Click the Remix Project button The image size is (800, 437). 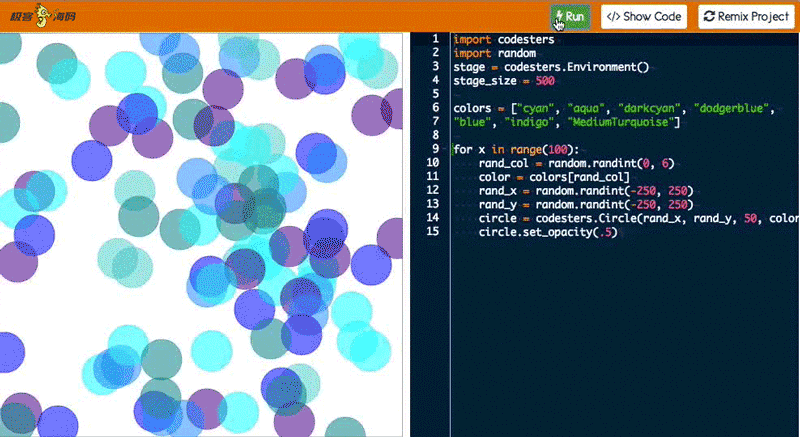pyautogui.click(x=746, y=17)
